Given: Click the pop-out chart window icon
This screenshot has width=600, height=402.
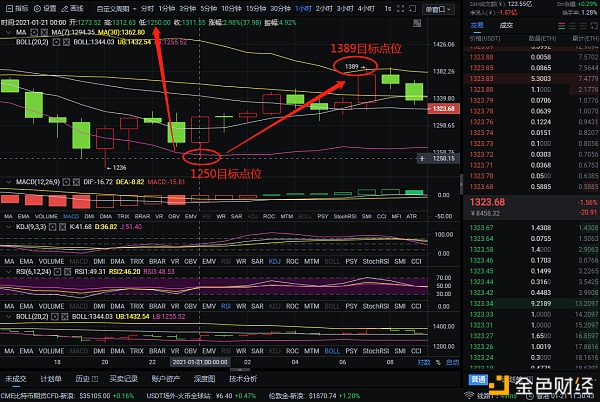Looking at the screenshot, I should point(412,8).
